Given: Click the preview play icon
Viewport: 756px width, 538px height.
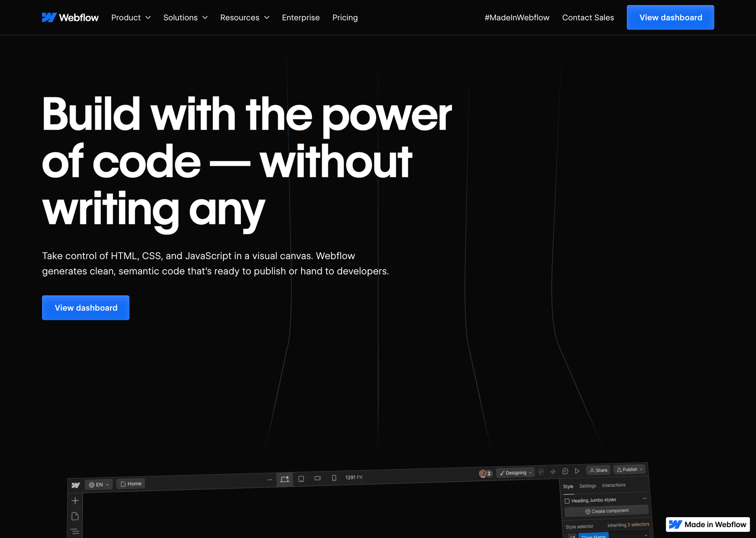Looking at the screenshot, I should [x=577, y=471].
